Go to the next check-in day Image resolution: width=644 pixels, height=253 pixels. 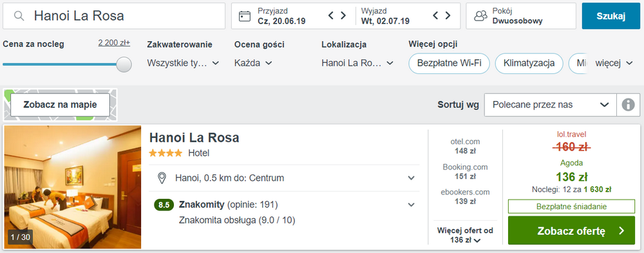tap(343, 16)
